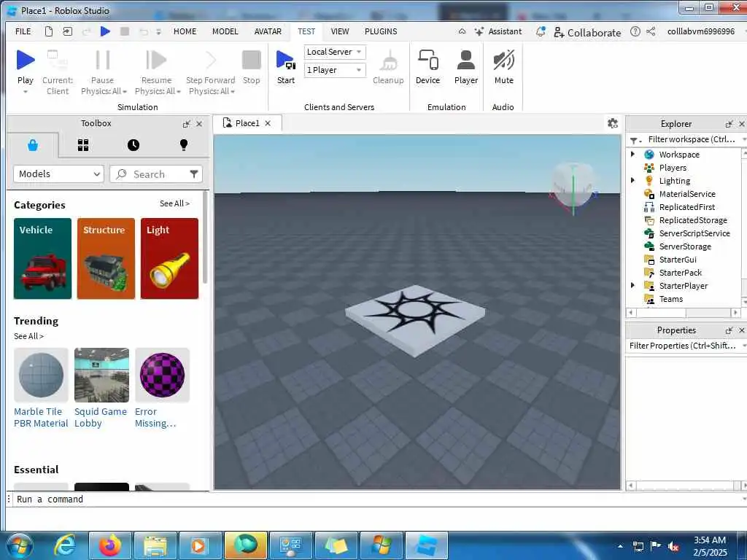
Task: Close the Place1 tab
Action: coord(268,123)
